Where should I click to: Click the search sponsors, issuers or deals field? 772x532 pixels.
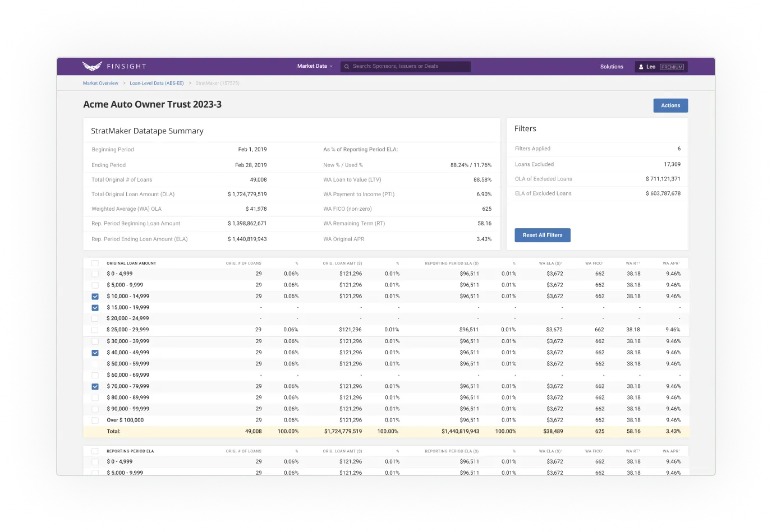point(406,67)
